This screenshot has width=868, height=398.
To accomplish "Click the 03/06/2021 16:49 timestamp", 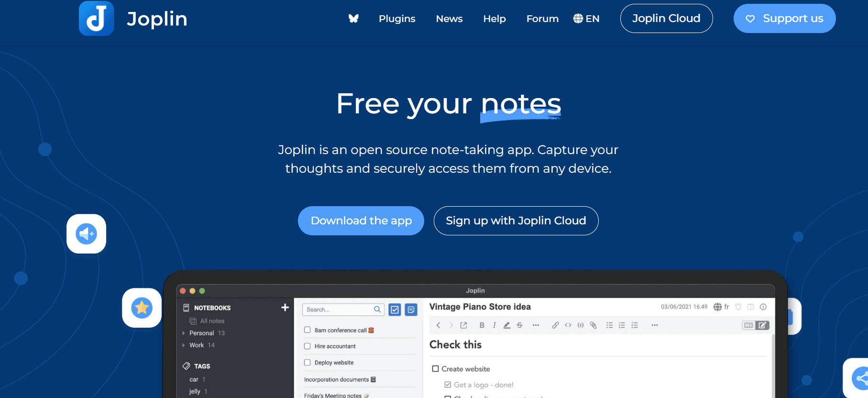I will coord(684,307).
